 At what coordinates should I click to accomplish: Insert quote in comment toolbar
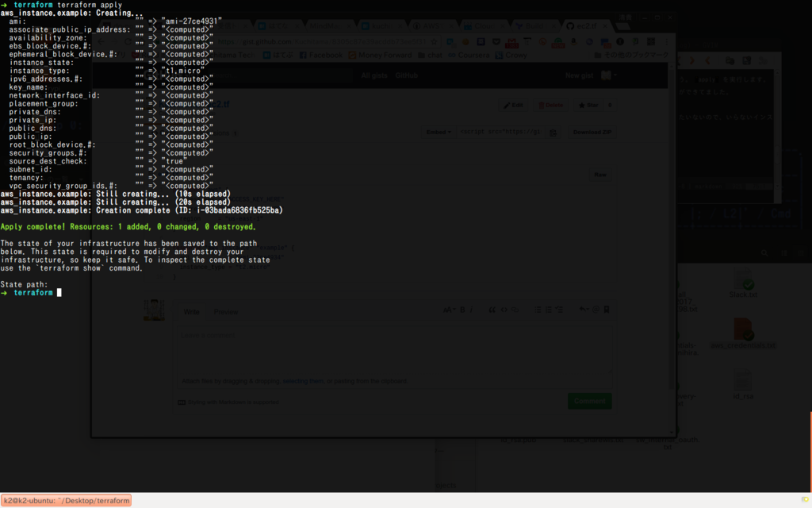(492, 310)
